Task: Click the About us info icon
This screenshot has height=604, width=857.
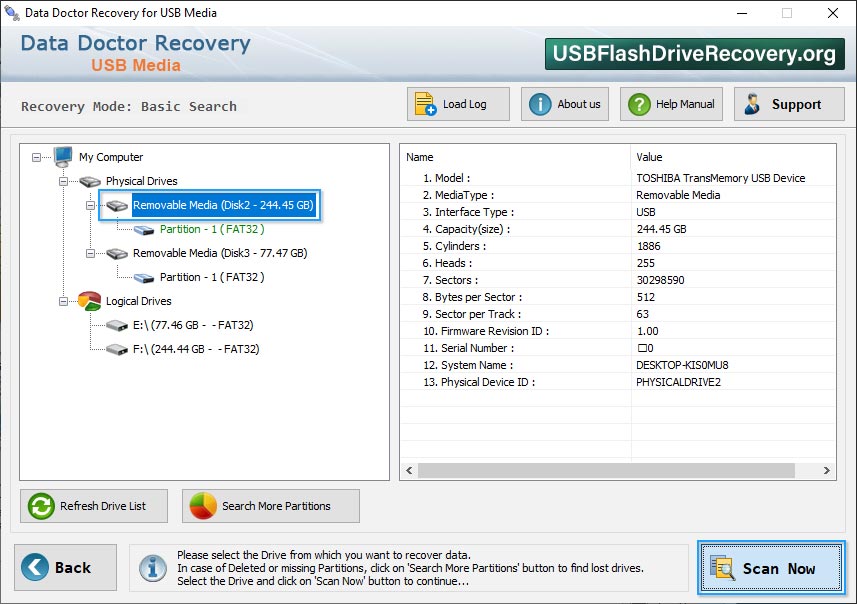Action: (x=540, y=104)
